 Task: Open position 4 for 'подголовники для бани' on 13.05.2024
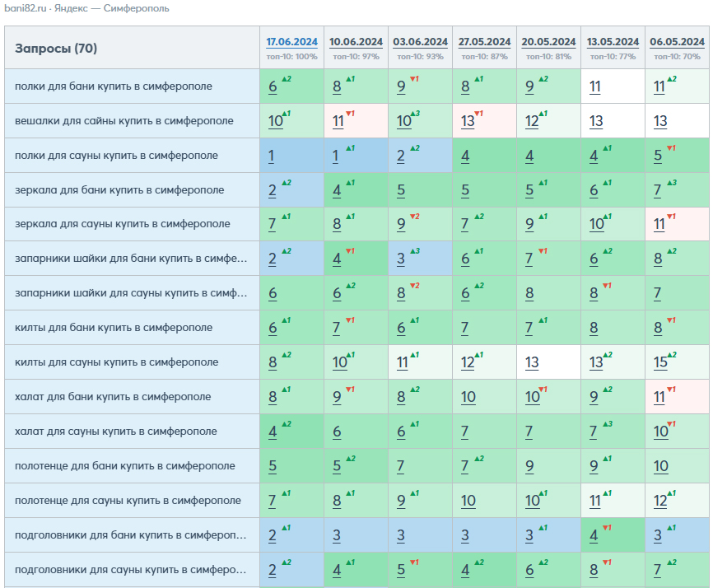pyautogui.click(x=594, y=535)
